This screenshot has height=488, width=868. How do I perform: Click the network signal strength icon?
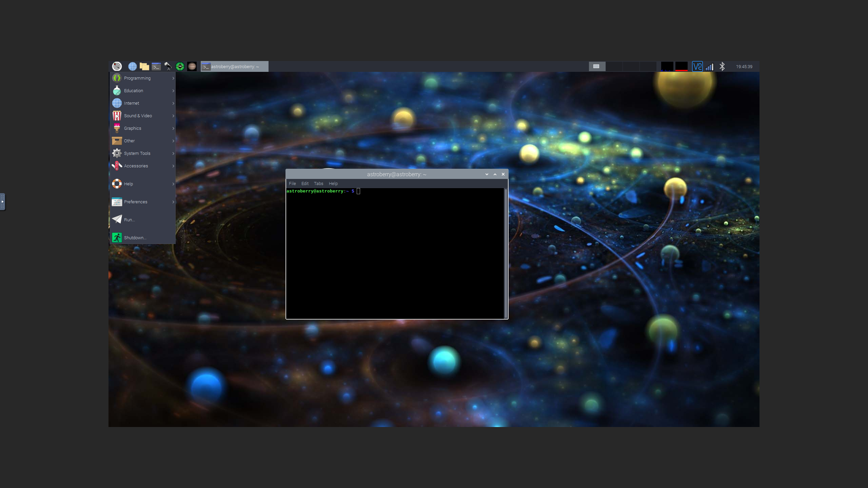(x=710, y=66)
